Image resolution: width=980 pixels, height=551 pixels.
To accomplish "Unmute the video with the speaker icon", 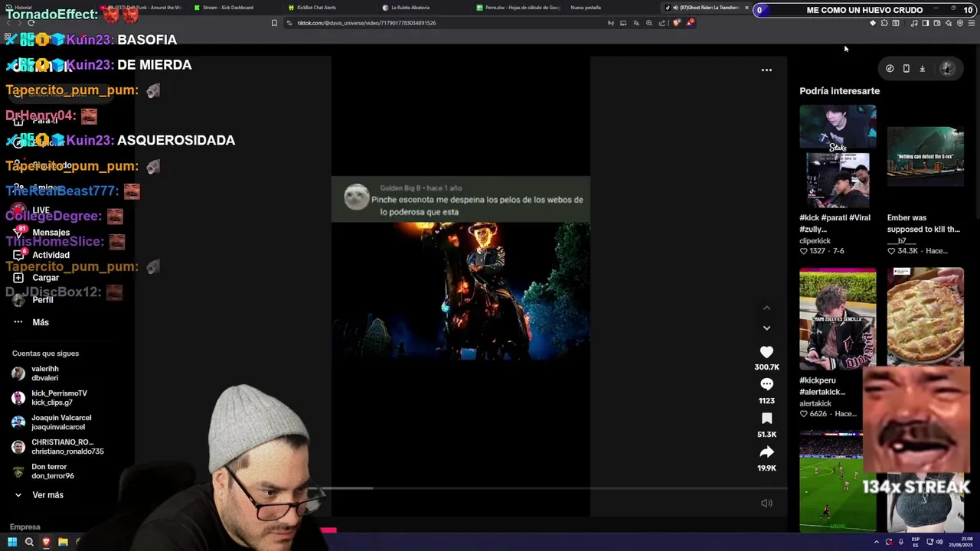I will pos(766,503).
